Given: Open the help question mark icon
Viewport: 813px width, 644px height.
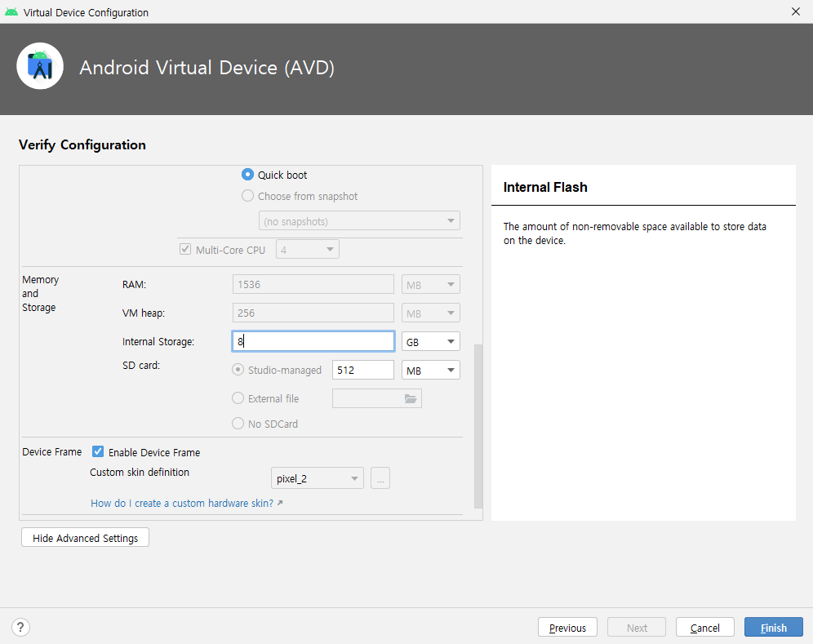Looking at the screenshot, I should [20, 627].
